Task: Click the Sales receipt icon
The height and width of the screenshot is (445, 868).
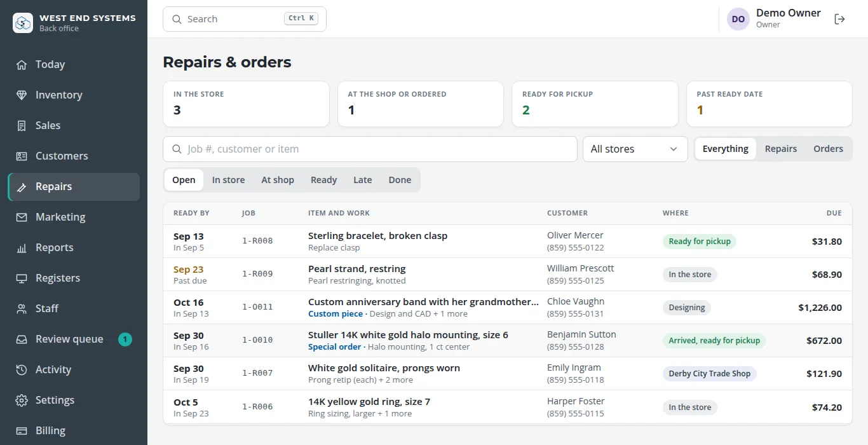Action: pyautogui.click(x=22, y=125)
